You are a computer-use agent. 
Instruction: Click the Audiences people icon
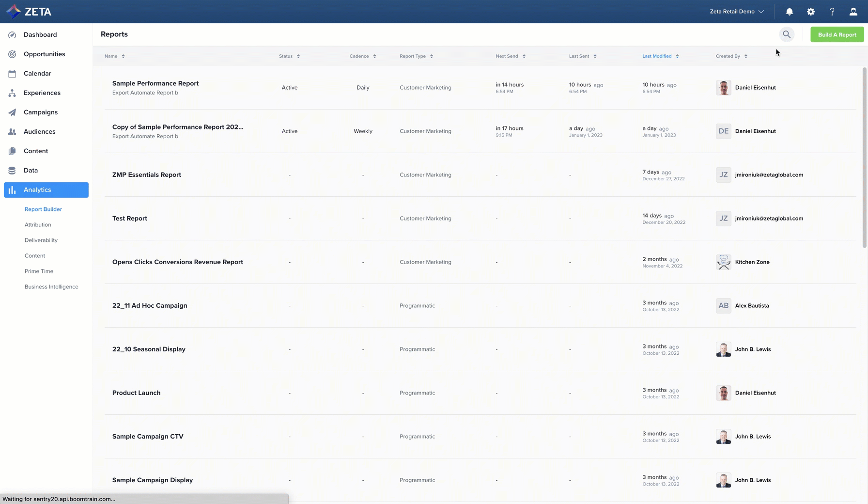pyautogui.click(x=12, y=132)
